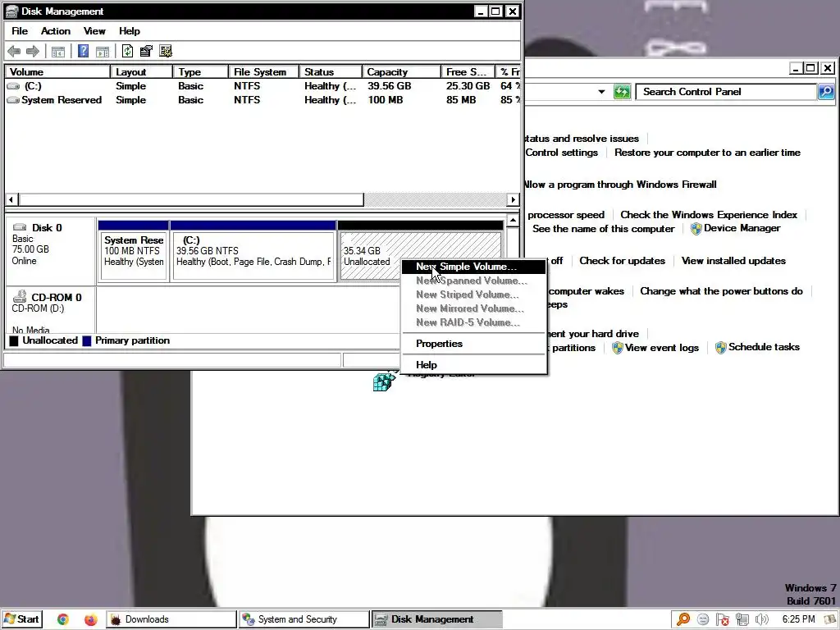Select the System Reserved volume drive icon

coord(13,99)
